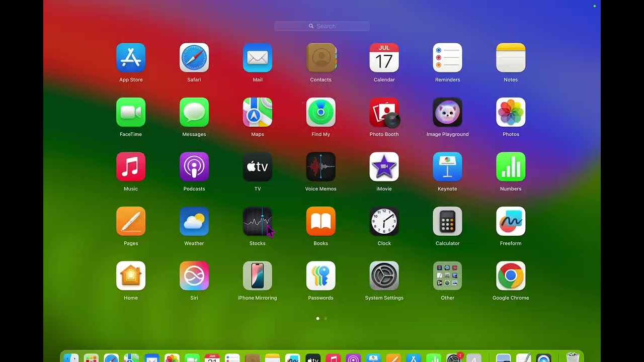Open the Notes app in Launchpad

click(x=511, y=58)
